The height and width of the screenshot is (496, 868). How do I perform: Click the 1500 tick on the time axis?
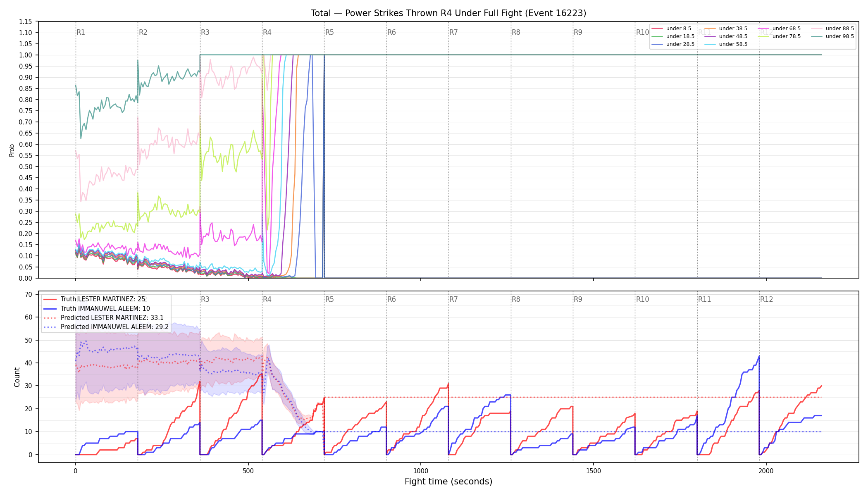pyautogui.click(x=594, y=471)
